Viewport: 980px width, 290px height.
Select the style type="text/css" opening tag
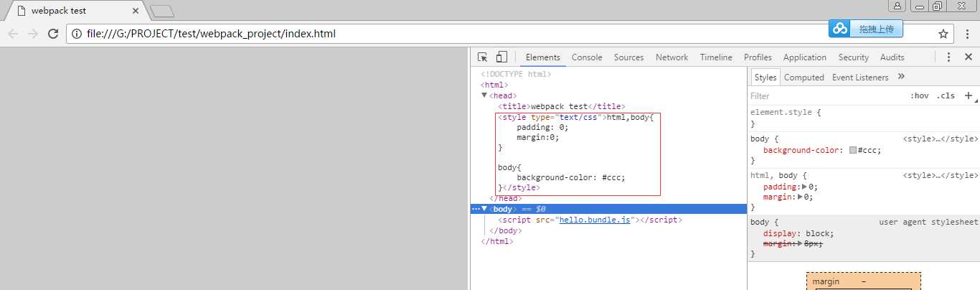[x=552, y=117]
